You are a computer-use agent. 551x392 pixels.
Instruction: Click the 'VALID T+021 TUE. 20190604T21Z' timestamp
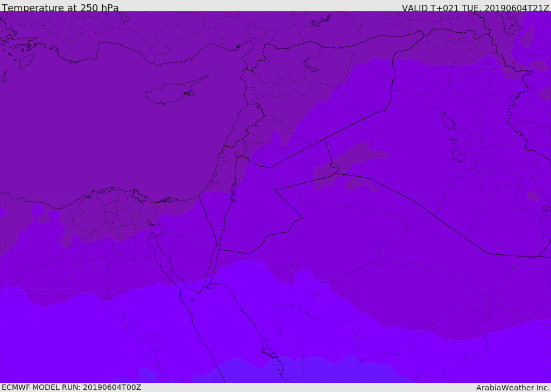coord(476,8)
